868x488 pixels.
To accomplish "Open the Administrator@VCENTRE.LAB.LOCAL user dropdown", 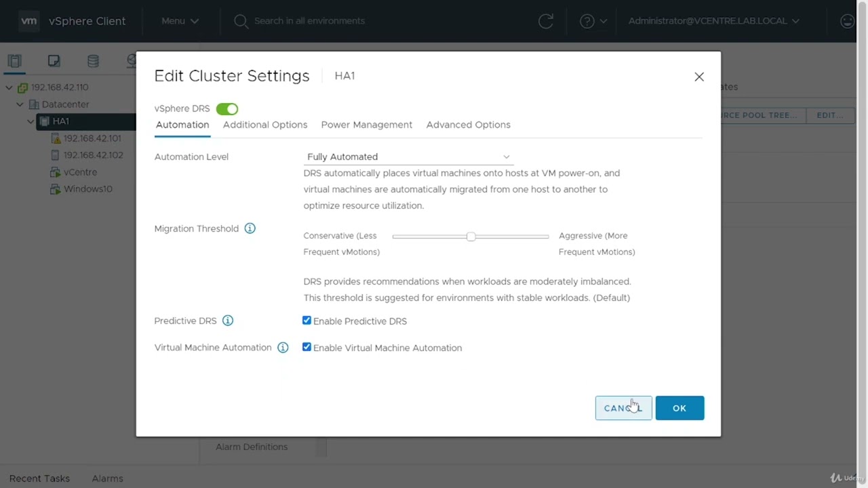I will (714, 21).
